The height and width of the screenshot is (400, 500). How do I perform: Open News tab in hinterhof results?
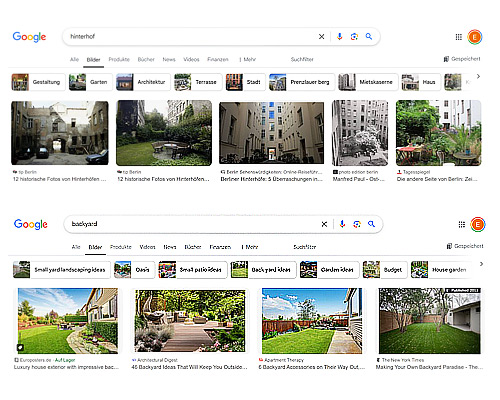click(169, 59)
